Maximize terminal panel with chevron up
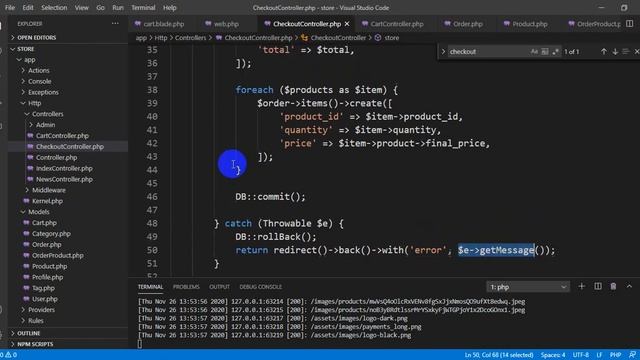640x360 pixels. pos(629,287)
